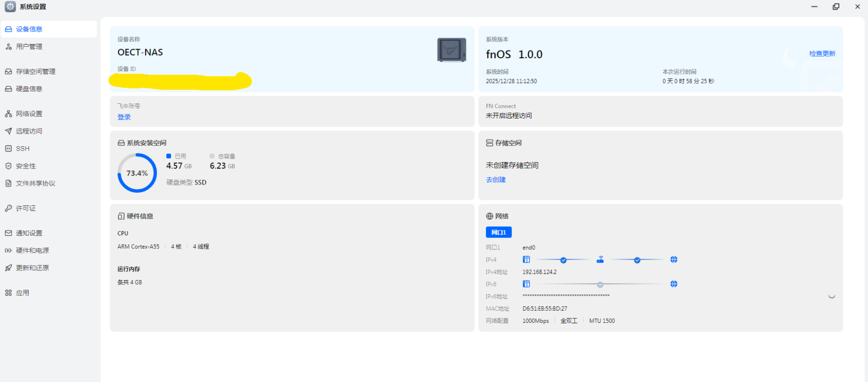Click the 系统设置 gear icon in the title bar

[10, 7]
